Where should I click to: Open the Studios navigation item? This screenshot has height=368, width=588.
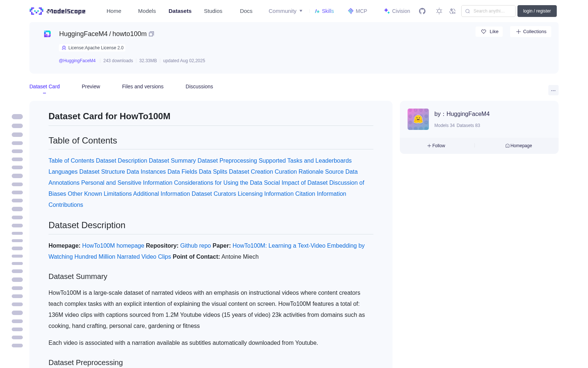[213, 11]
